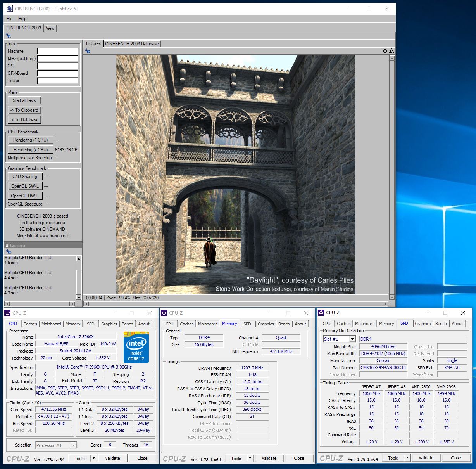The height and width of the screenshot is (469, 476).
Task: Run Rendering (1 CPU) benchmark
Action: (x=31, y=140)
